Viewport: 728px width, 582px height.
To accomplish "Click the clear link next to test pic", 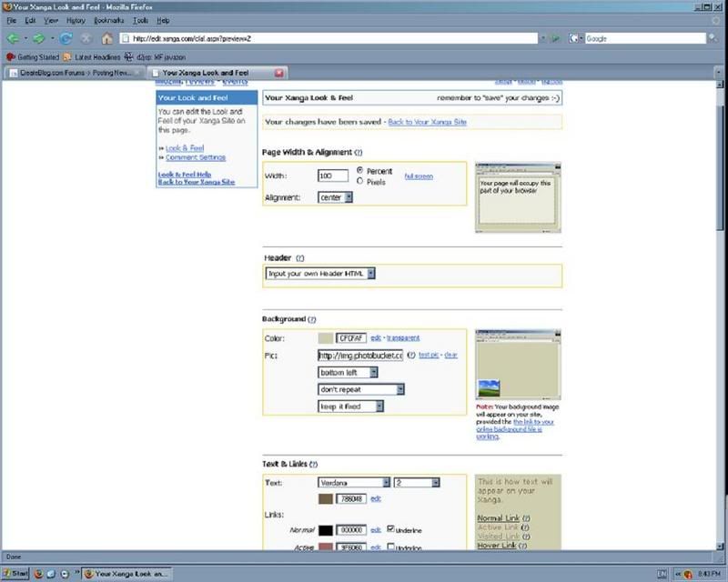I will 450,355.
